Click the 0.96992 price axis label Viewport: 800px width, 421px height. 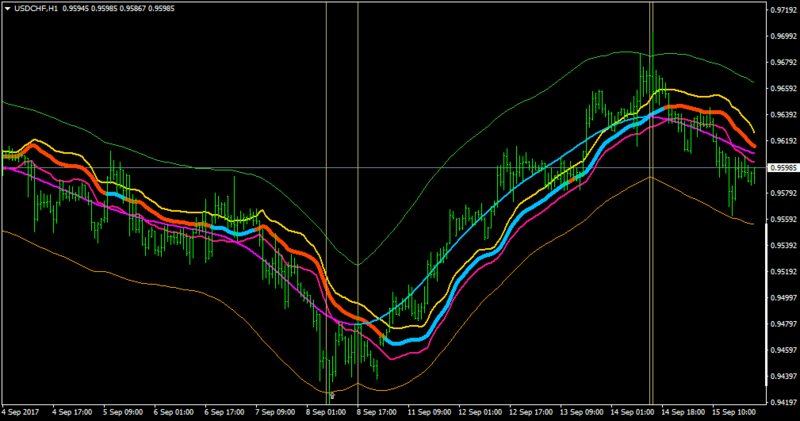coord(784,36)
